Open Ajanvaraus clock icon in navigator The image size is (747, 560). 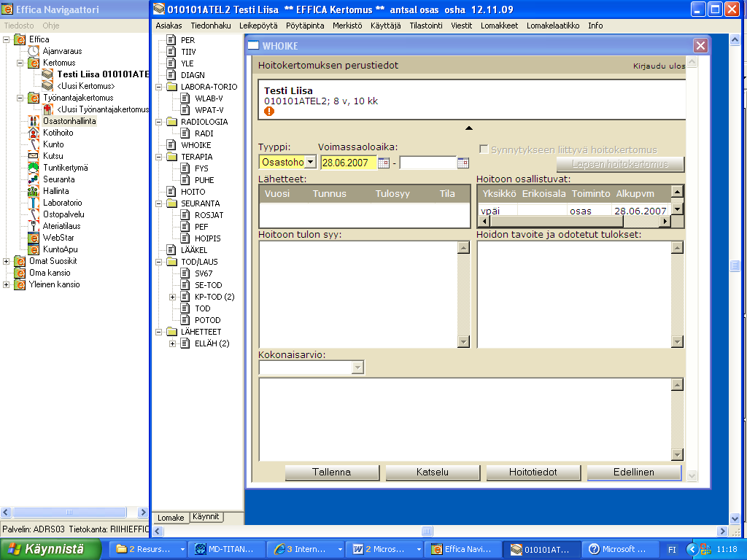[34, 51]
